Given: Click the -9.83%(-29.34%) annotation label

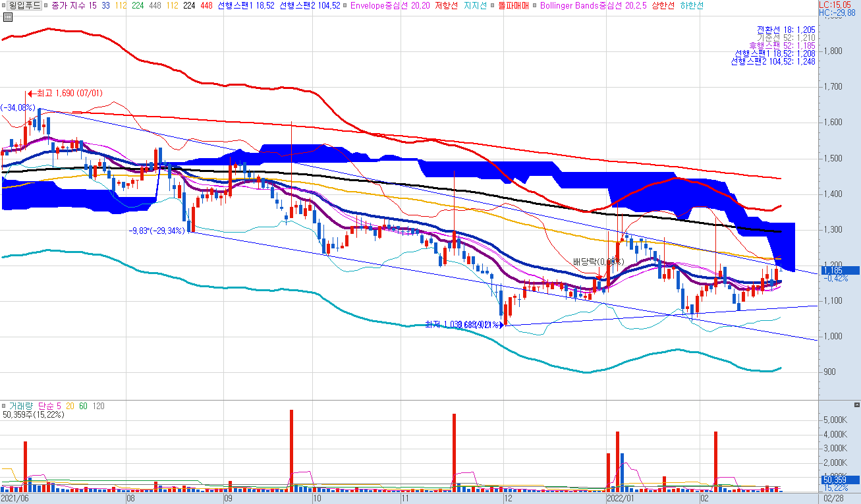Looking at the screenshot, I should click(x=157, y=231).
